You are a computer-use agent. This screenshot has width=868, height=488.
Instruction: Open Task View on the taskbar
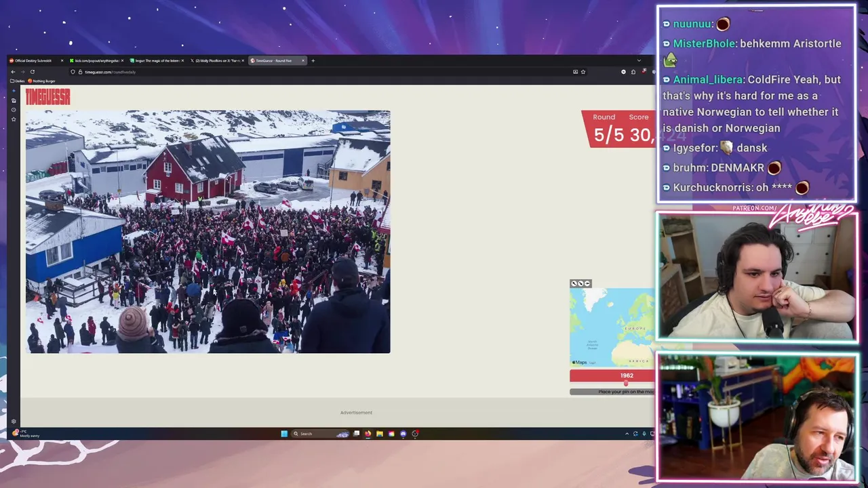point(356,433)
